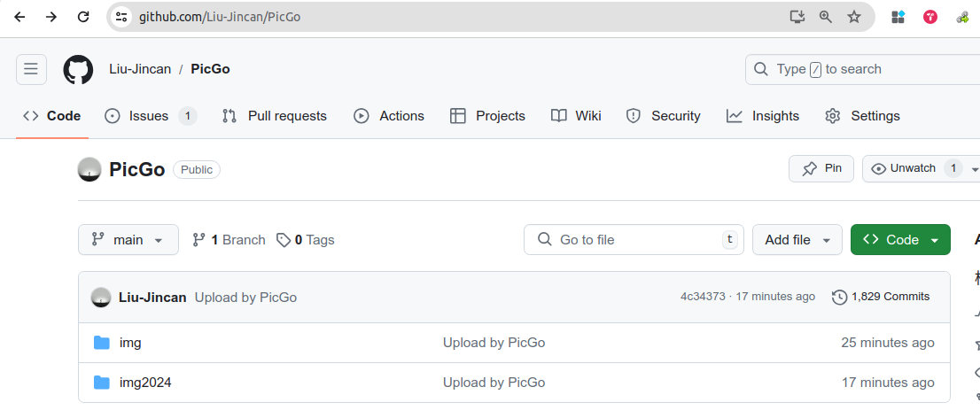View the 0 Tags link

point(306,240)
